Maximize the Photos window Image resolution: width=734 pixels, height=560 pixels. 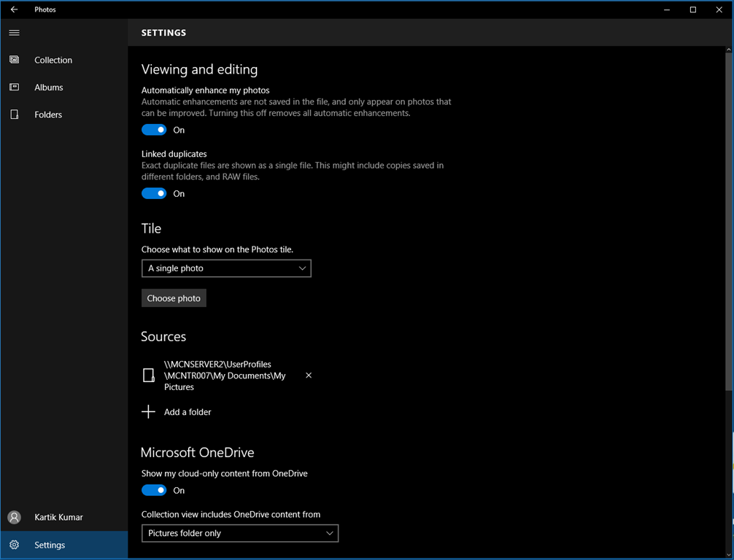692,9
